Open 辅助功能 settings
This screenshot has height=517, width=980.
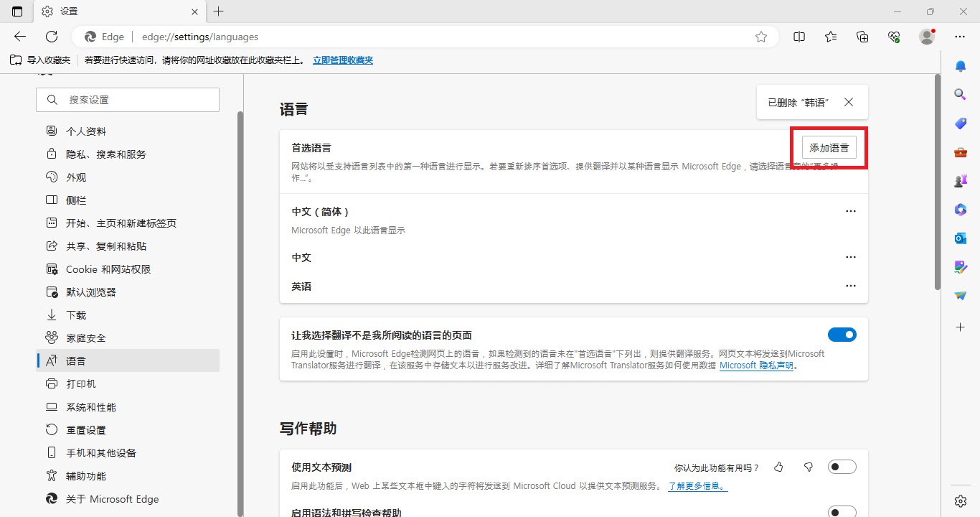point(128,476)
